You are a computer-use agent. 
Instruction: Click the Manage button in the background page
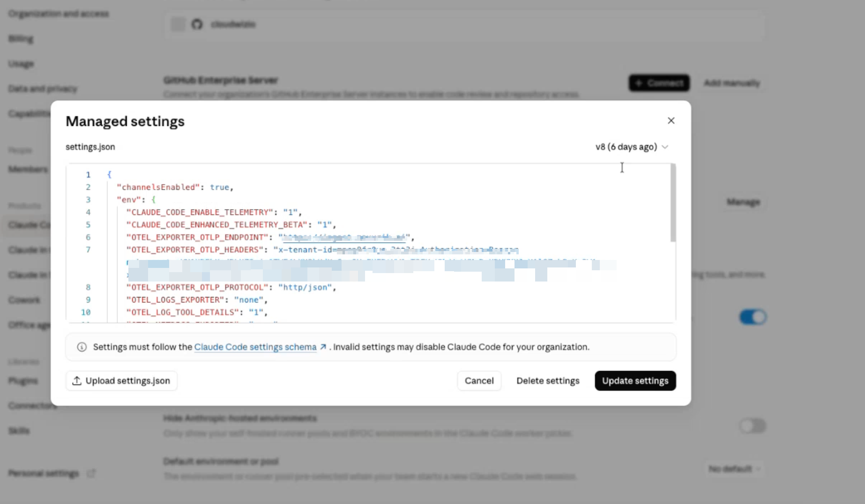743,202
